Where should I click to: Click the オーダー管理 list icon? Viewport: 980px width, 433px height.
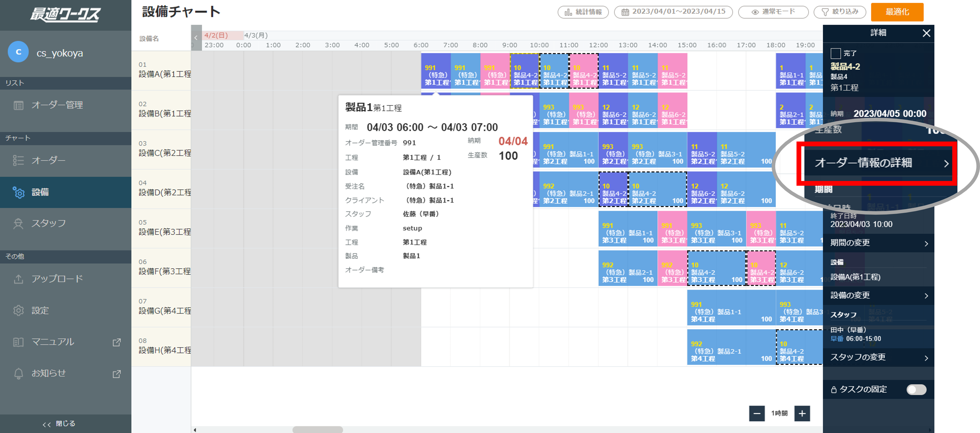(18, 105)
